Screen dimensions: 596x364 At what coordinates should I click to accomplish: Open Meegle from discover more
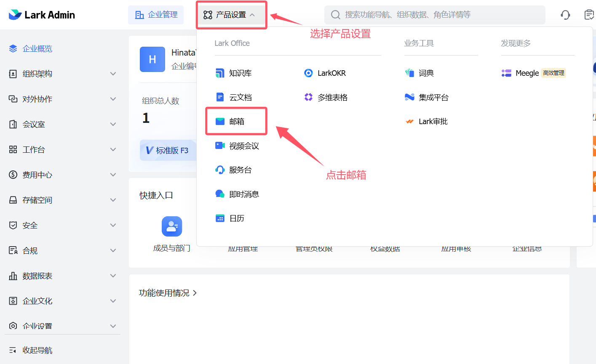tap(527, 73)
